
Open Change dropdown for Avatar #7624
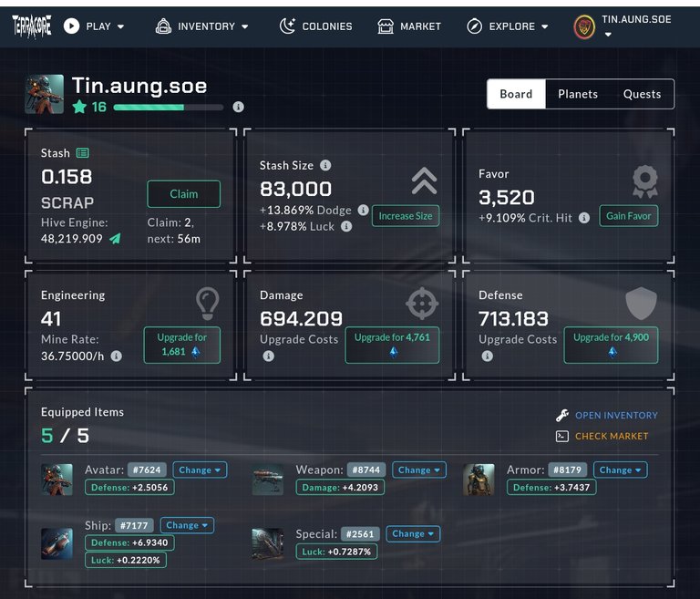[x=200, y=470]
